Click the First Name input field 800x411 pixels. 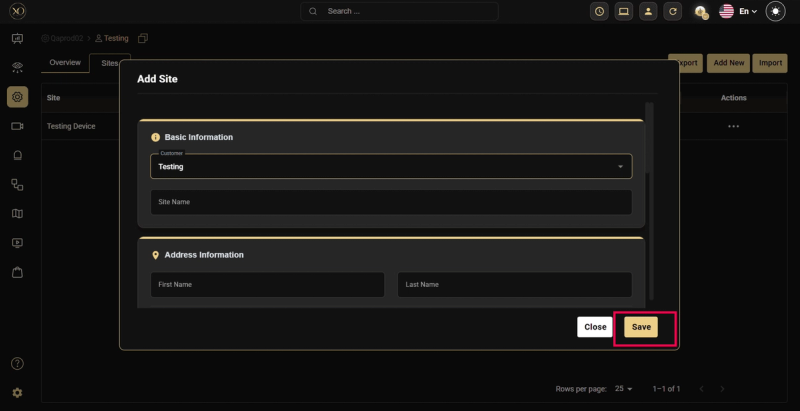[x=267, y=285]
